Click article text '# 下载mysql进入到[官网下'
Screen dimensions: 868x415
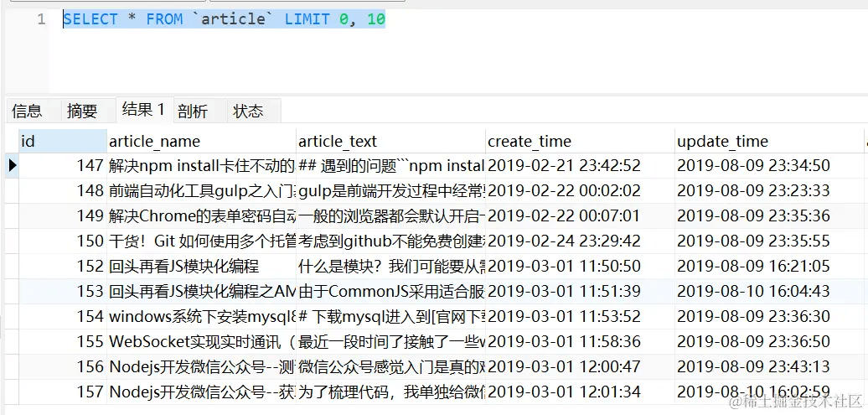point(390,316)
